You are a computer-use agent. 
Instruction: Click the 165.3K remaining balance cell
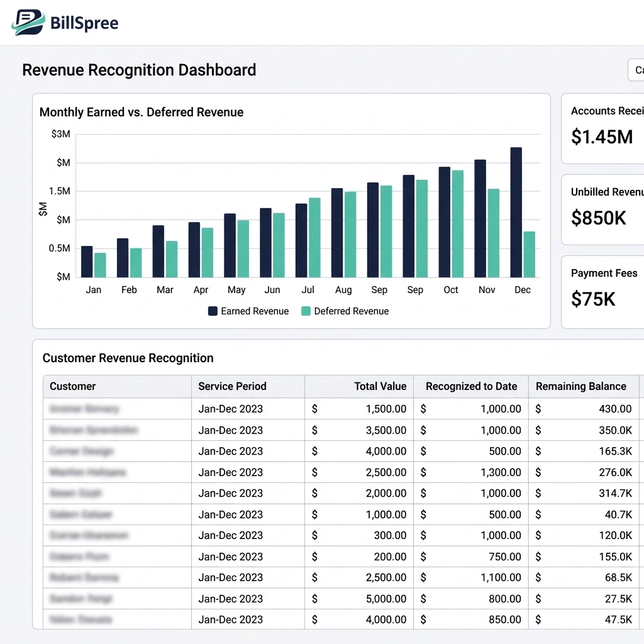(584, 451)
